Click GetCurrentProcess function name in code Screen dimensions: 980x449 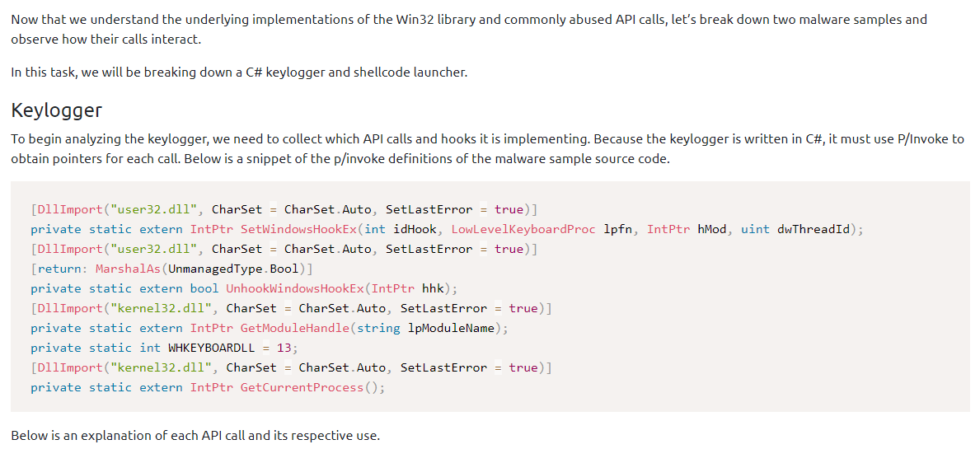click(x=302, y=387)
